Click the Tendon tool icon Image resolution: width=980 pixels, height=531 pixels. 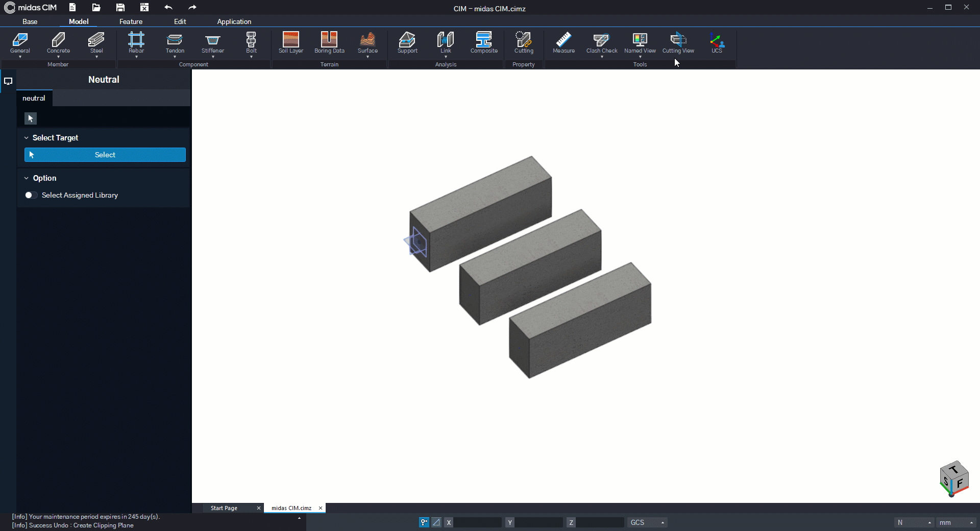(x=175, y=42)
